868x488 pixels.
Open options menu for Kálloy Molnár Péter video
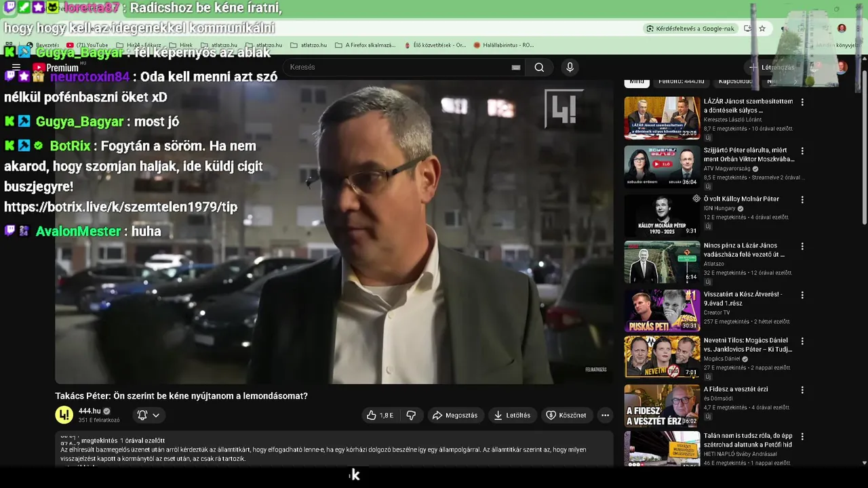pos(802,200)
